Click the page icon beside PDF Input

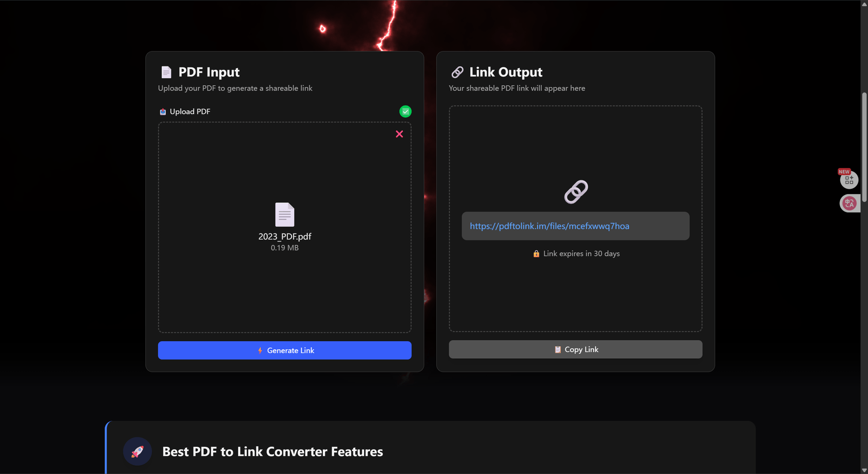pos(166,72)
